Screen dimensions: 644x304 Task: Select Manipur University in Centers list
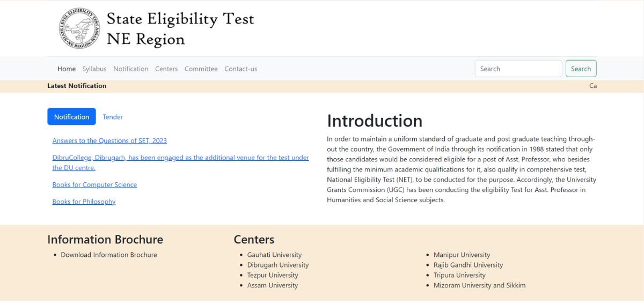click(x=462, y=255)
